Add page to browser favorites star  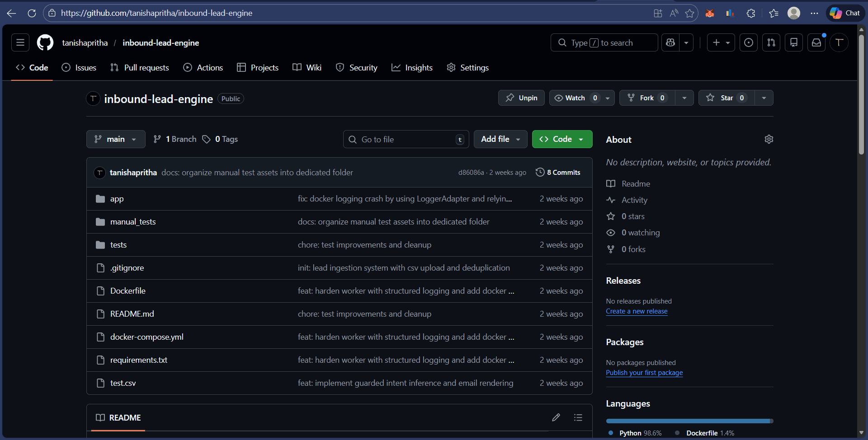(689, 13)
